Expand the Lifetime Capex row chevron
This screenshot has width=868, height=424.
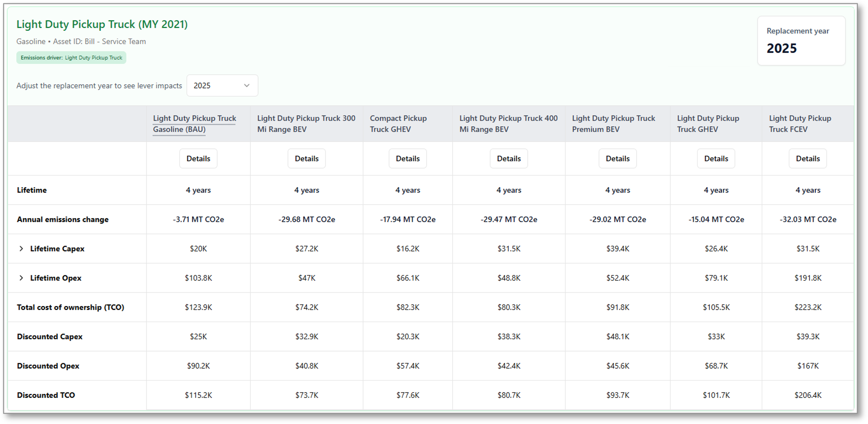[x=21, y=249]
